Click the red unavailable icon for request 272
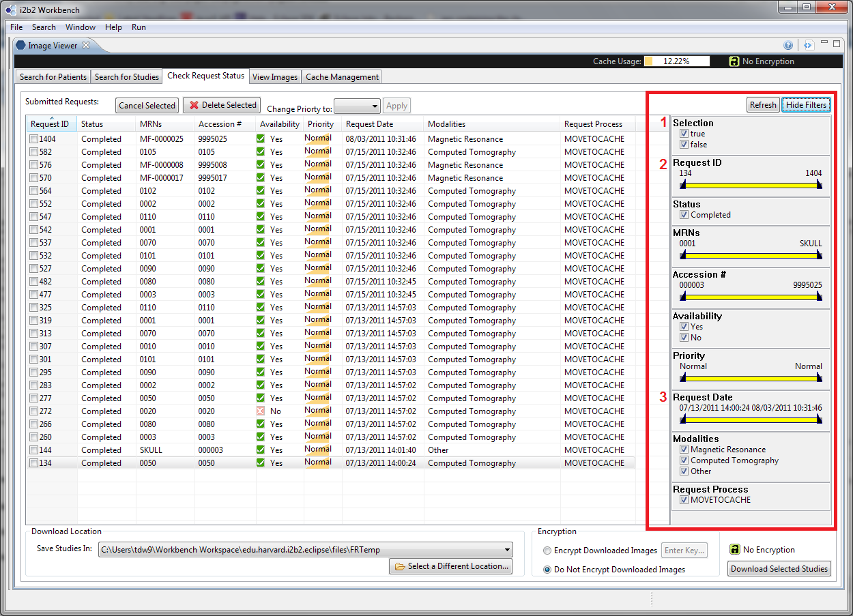This screenshot has height=616, width=853. tap(261, 411)
